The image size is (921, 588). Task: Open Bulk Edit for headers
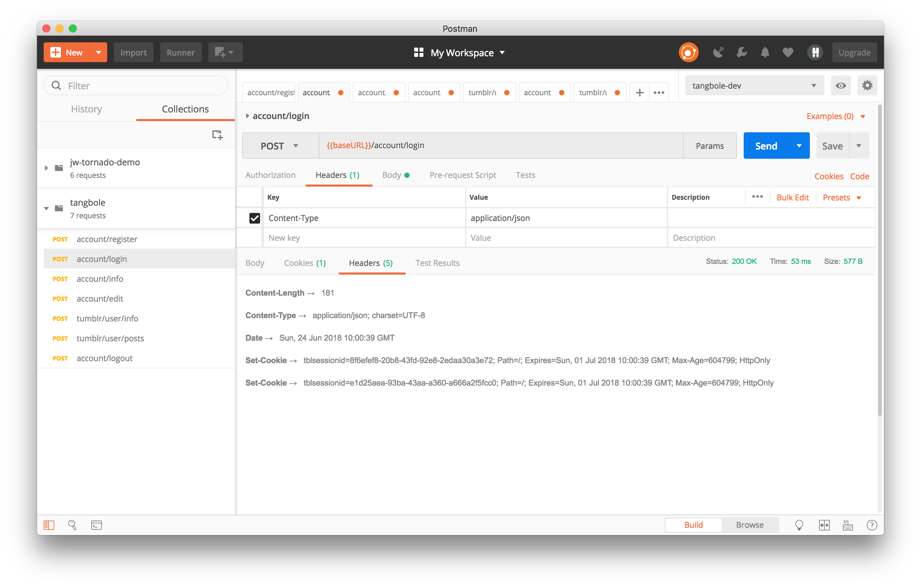click(793, 197)
